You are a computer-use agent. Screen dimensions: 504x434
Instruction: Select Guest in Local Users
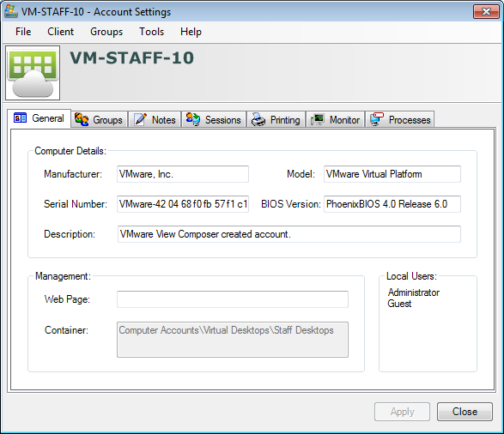point(399,304)
